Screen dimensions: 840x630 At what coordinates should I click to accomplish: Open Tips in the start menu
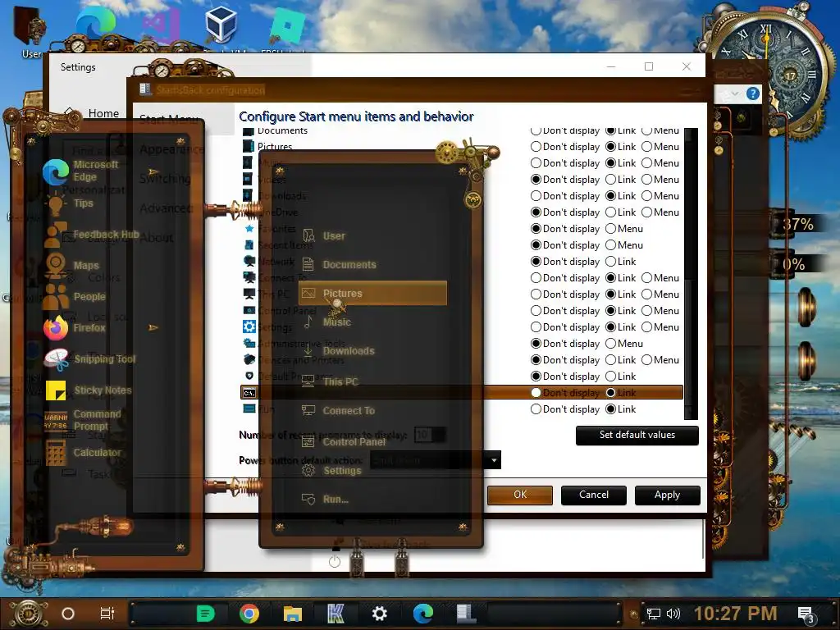point(70,203)
